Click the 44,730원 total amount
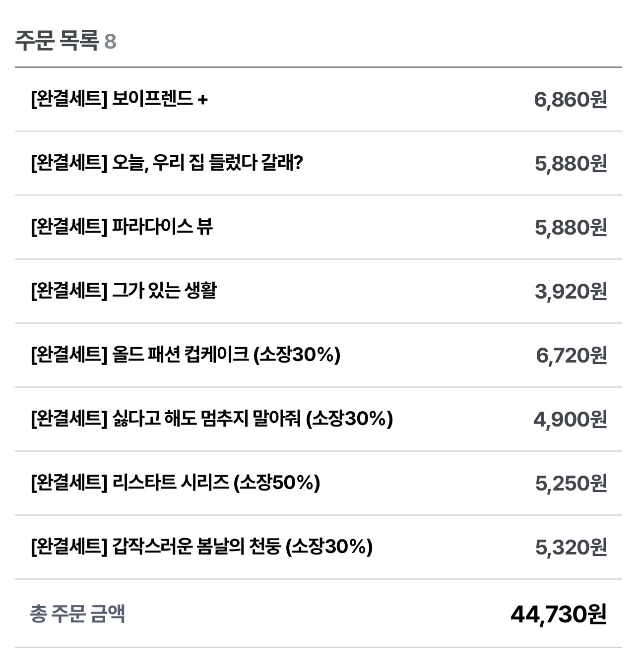This screenshot has width=637, height=672. coord(558,614)
